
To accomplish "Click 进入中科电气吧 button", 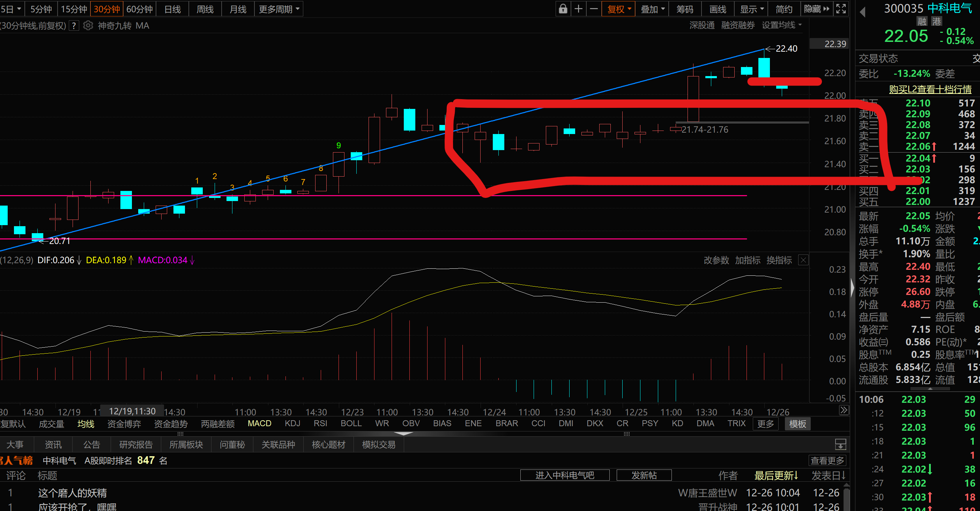I will (565, 475).
